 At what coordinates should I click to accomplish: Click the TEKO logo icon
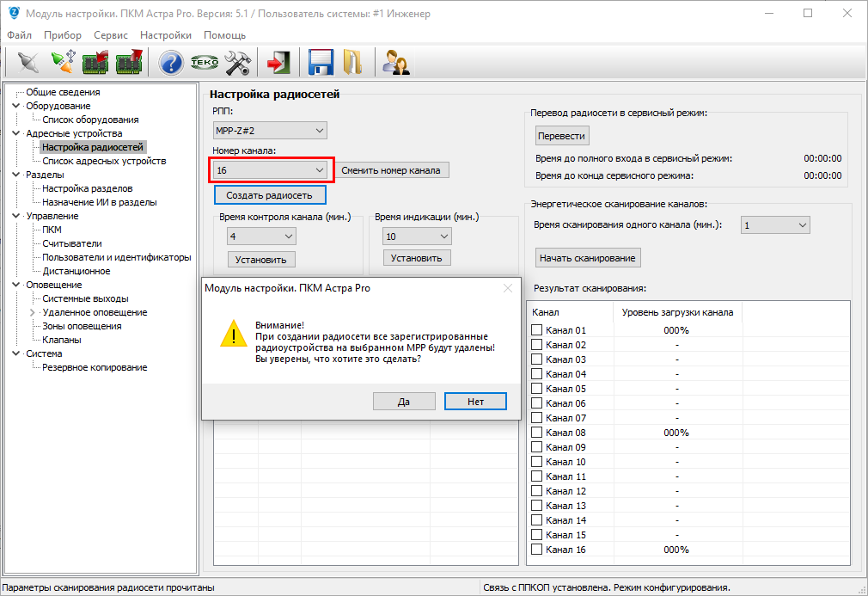pyautogui.click(x=205, y=62)
